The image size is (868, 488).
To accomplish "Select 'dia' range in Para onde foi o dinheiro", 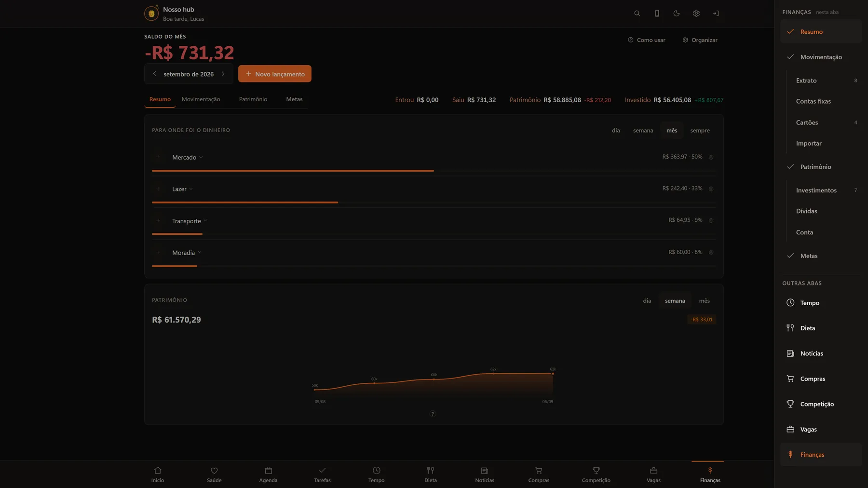I will 616,131.
